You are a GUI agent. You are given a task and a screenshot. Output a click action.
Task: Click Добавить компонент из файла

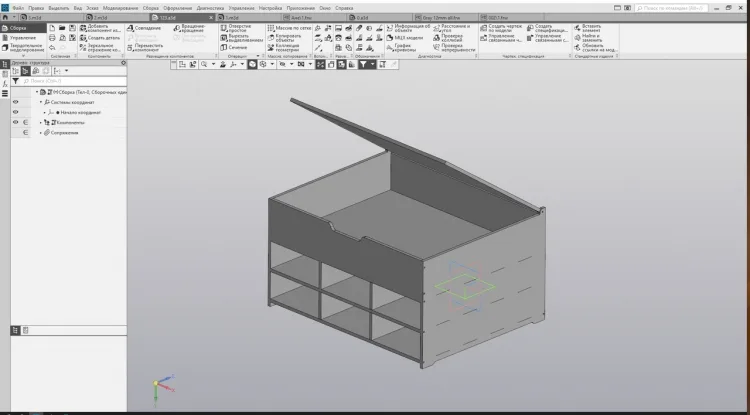[100, 28]
